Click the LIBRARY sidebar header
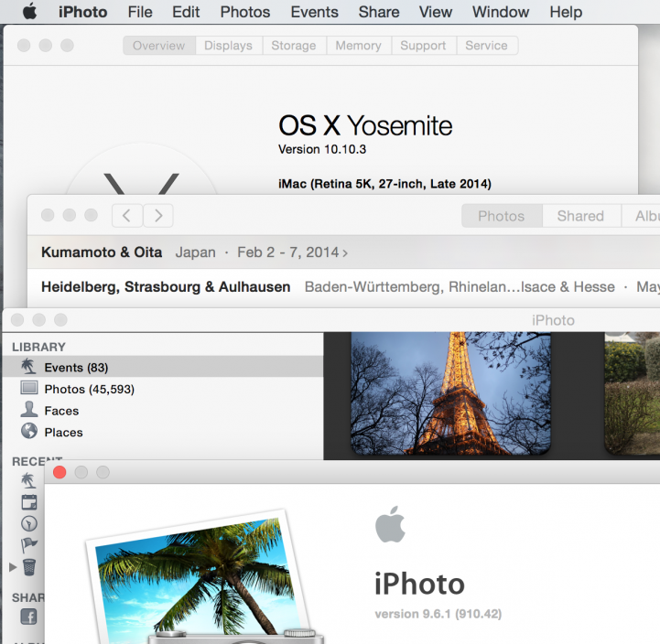The width and height of the screenshot is (660, 644). point(38,347)
